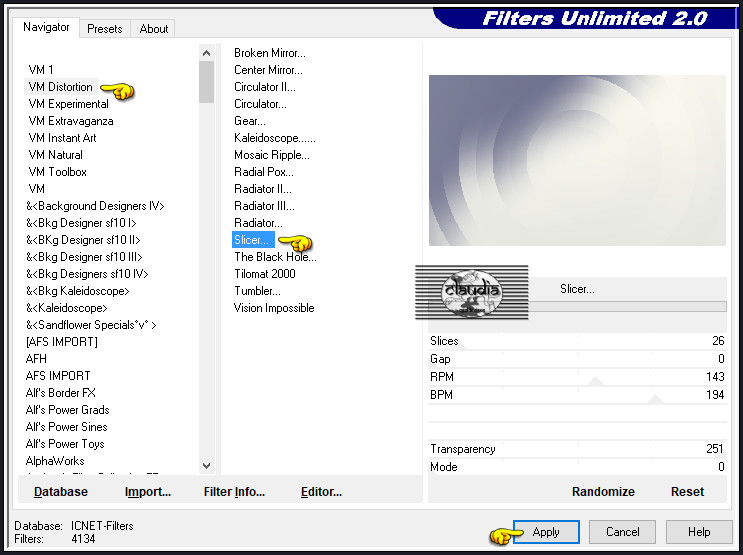Choose Radiator III... filter

tap(264, 207)
